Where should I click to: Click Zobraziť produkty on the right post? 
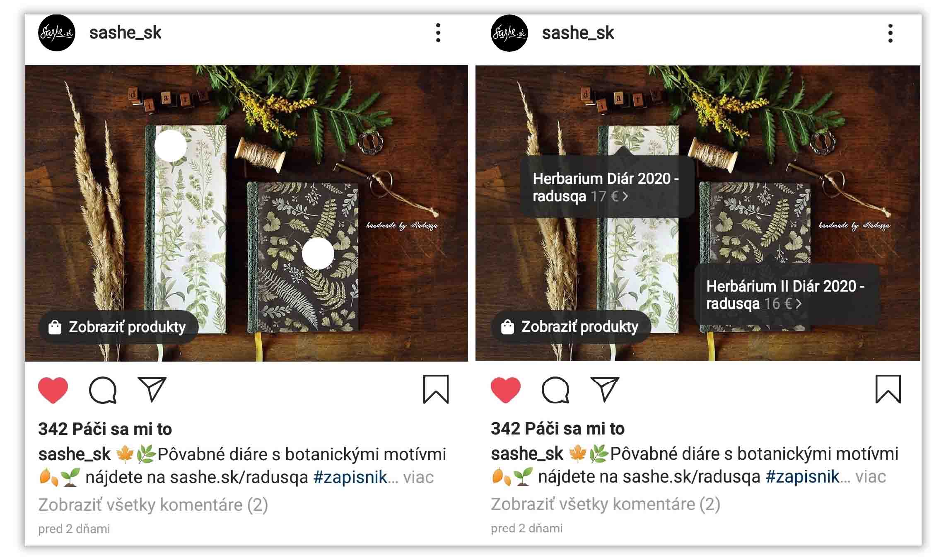[x=571, y=327]
